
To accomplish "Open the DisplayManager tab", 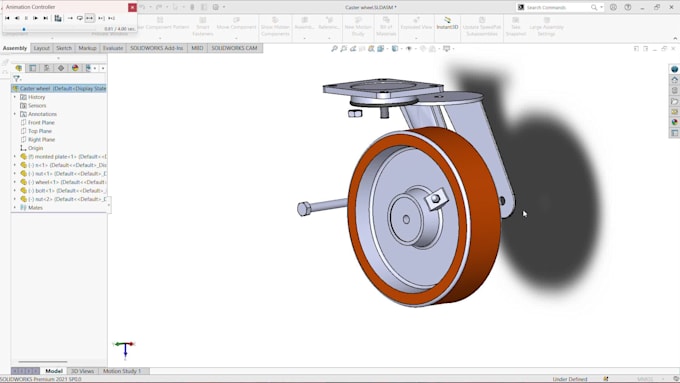I will click(75, 68).
